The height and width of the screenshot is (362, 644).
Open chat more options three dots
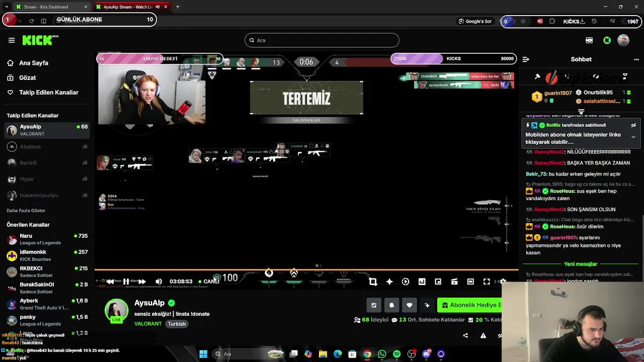tap(636, 59)
